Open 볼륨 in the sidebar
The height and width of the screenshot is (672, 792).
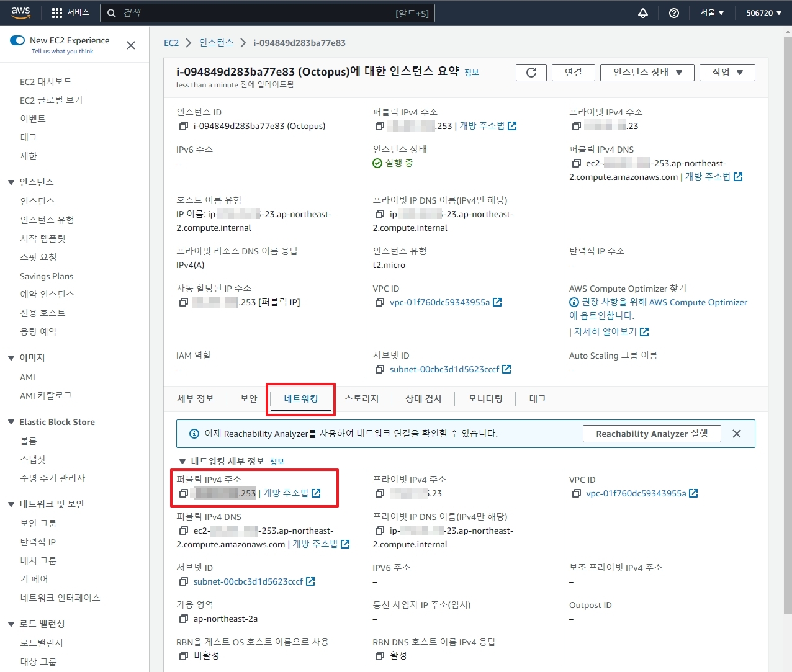(x=29, y=441)
